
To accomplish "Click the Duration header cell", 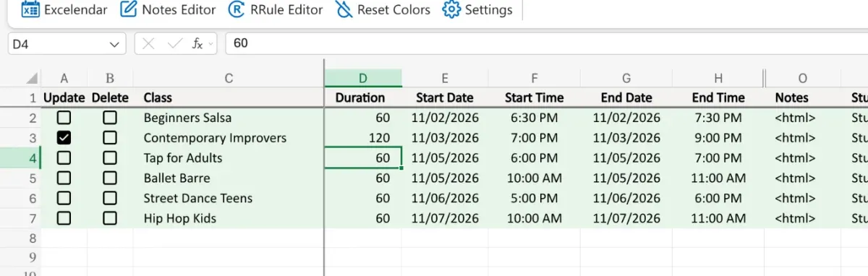I will pyautogui.click(x=363, y=98).
